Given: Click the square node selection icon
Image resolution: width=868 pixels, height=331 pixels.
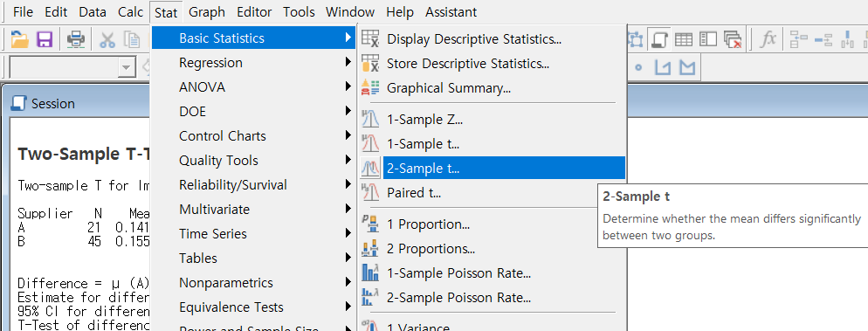Looking at the screenshot, I should pos(636,38).
